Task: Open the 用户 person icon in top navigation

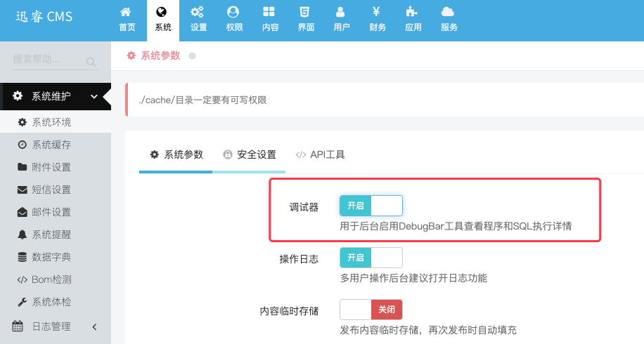Action: (340, 12)
